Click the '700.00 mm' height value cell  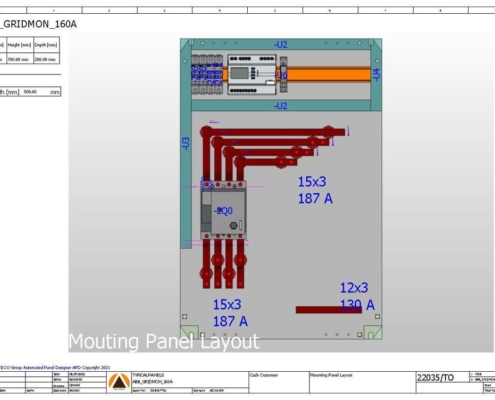pos(19,59)
